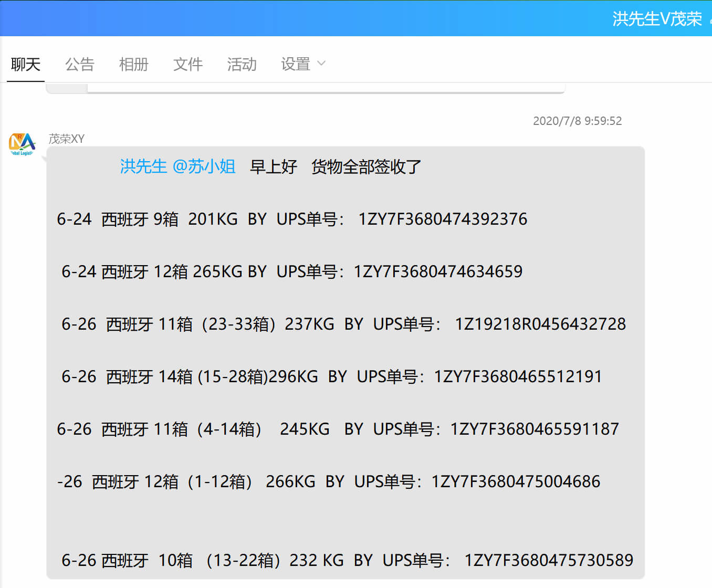
Task: Click tracking number 1ZY7F3680474634659
Action: click(438, 271)
